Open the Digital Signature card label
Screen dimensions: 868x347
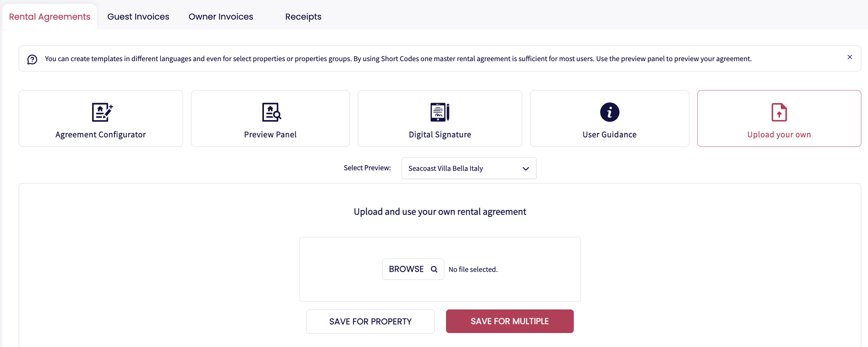pos(440,135)
